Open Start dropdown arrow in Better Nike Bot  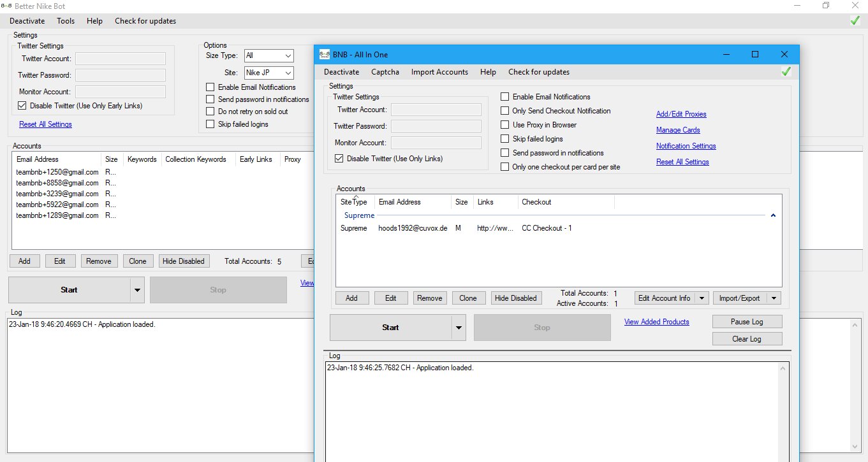click(x=137, y=290)
